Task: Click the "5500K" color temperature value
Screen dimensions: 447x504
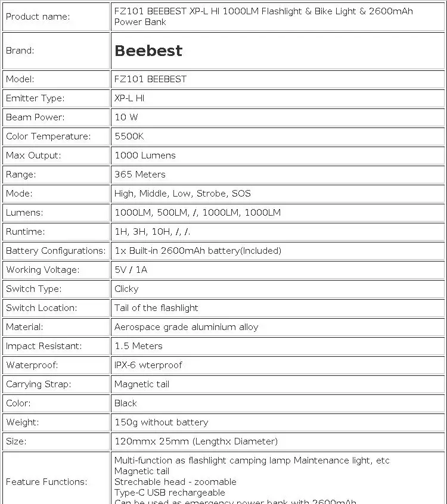Action: [129, 136]
